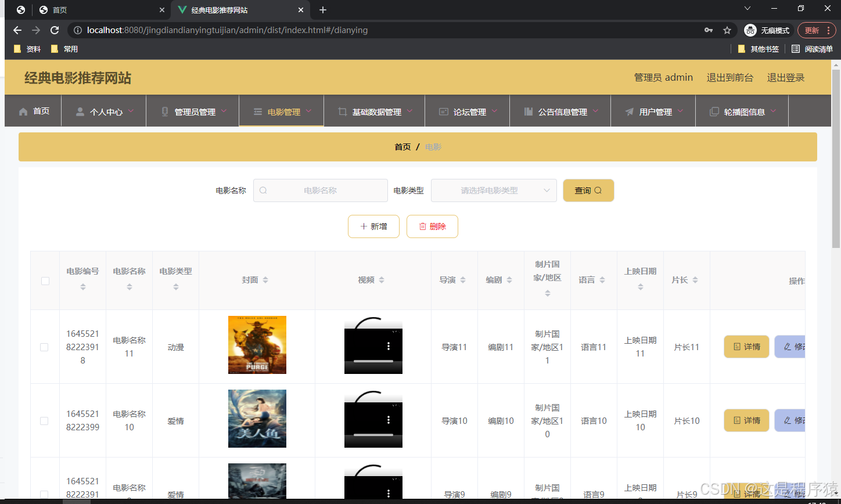Image resolution: width=841 pixels, height=504 pixels.
Task: Sort by the 视频 column arrows
Action: click(x=382, y=280)
